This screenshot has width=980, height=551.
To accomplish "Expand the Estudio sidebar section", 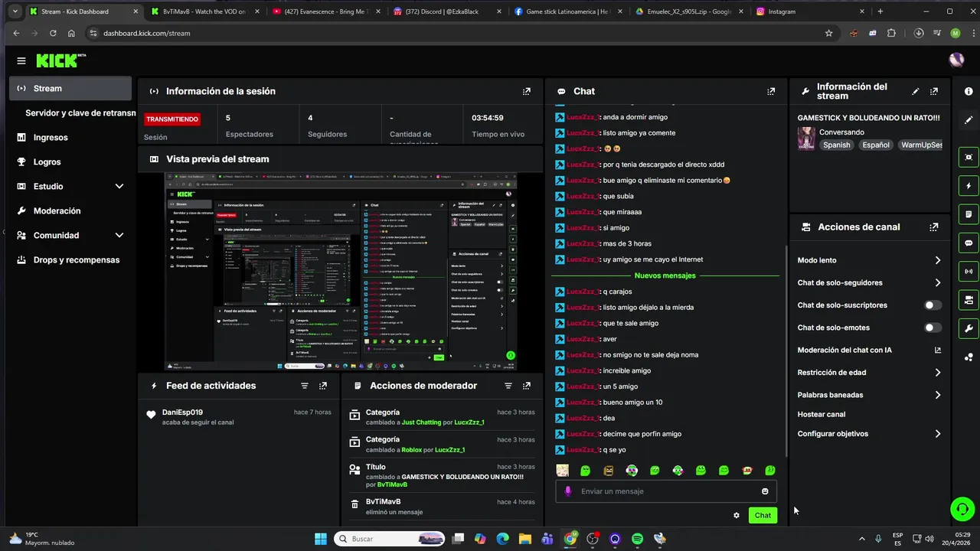I will 119,187.
